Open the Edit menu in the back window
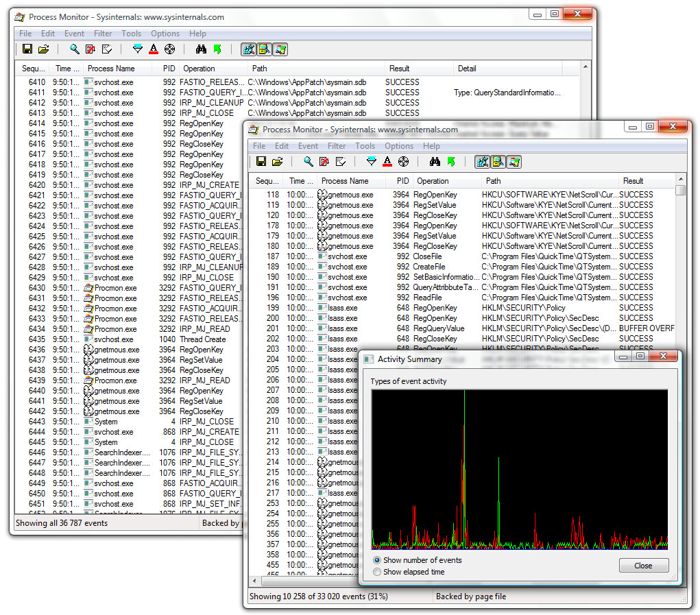 [x=48, y=34]
